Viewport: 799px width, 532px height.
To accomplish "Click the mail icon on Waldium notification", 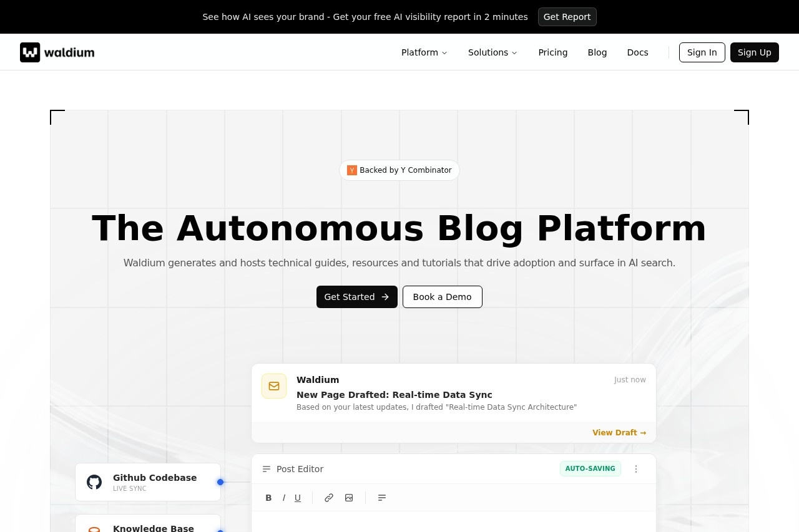I will pos(274,386).
